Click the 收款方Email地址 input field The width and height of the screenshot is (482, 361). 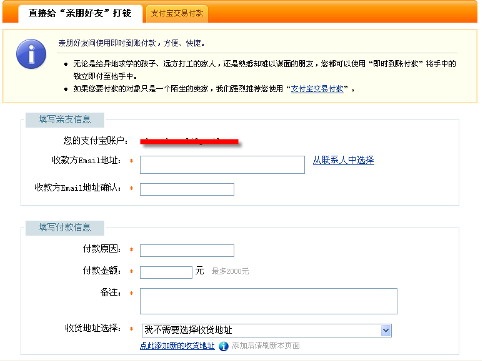click(x=222, y=165)
